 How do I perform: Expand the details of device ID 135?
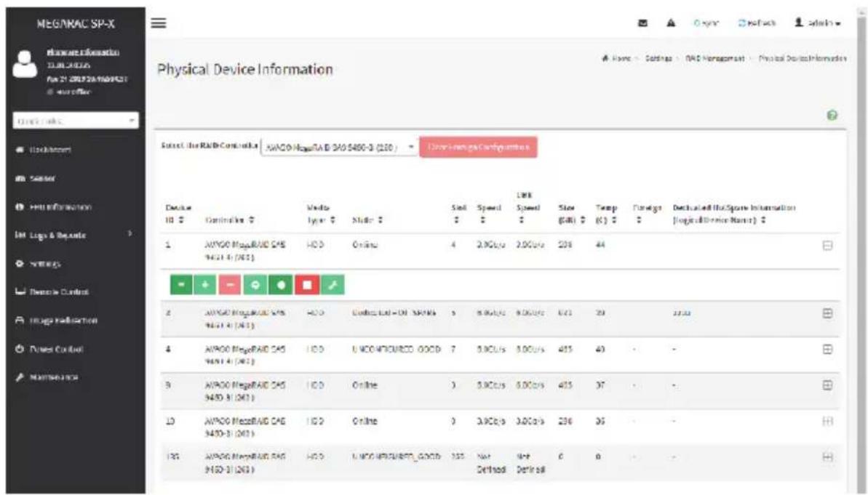point(827,457)
